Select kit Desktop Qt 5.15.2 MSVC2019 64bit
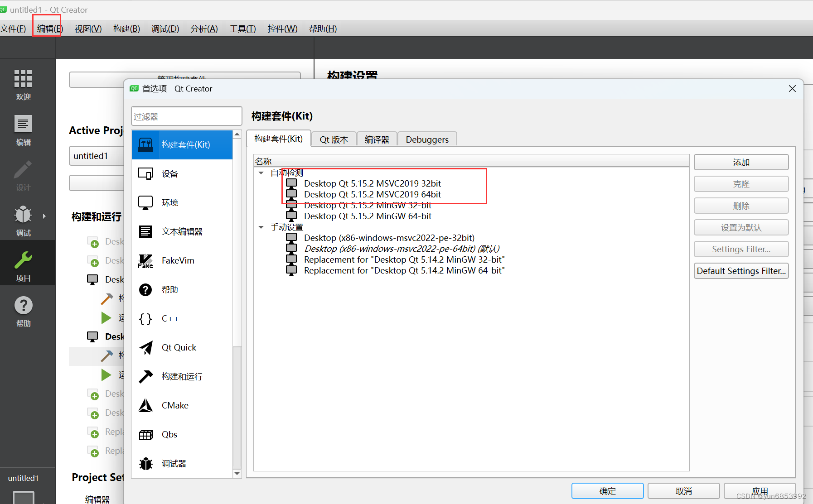Viewport: 813px width, 504px height. tap(372, 194)
